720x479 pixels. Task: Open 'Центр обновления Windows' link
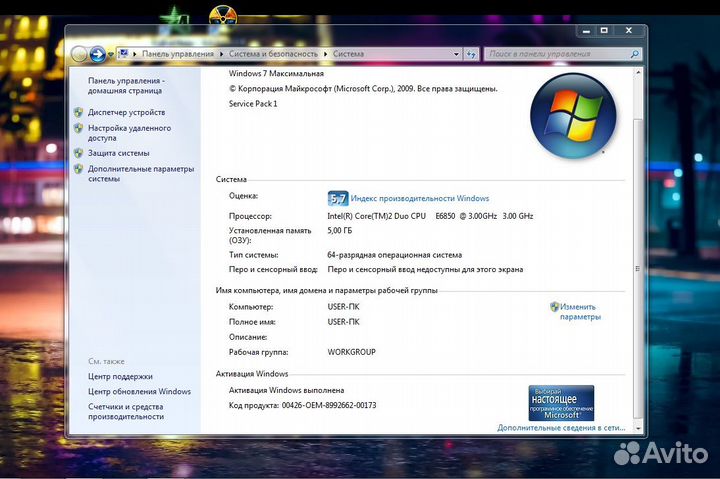click(x=139, y=391)
